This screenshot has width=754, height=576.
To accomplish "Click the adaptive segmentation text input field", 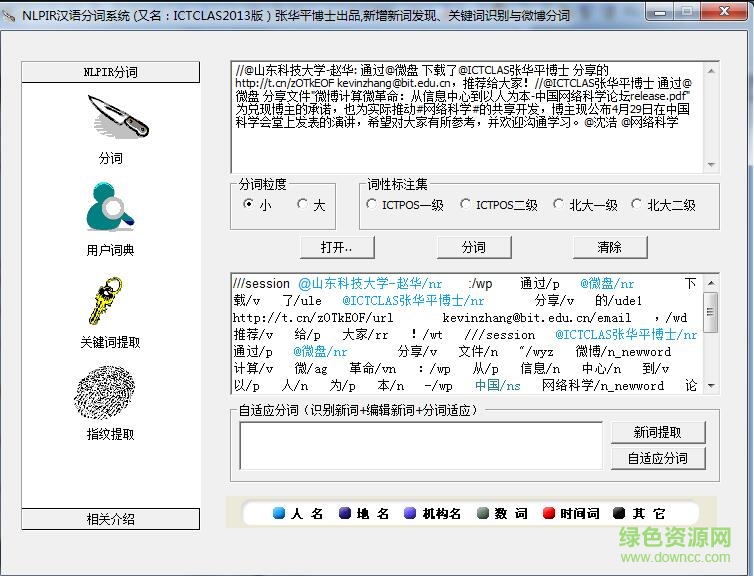I will [420, 445].
